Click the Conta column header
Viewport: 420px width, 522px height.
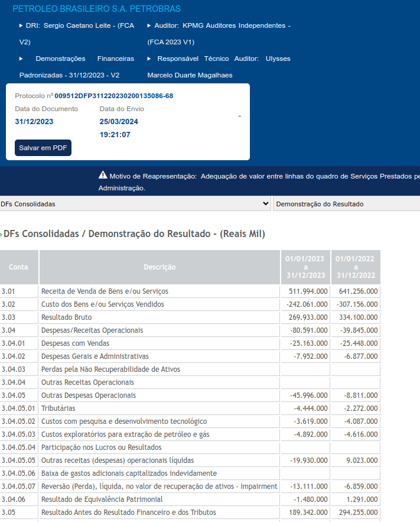(19, 267)
